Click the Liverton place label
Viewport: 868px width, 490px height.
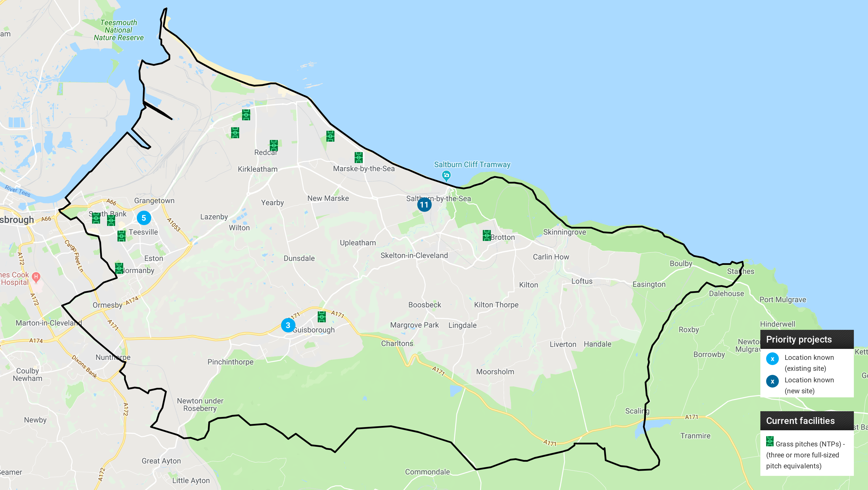(x=563, y=345)
